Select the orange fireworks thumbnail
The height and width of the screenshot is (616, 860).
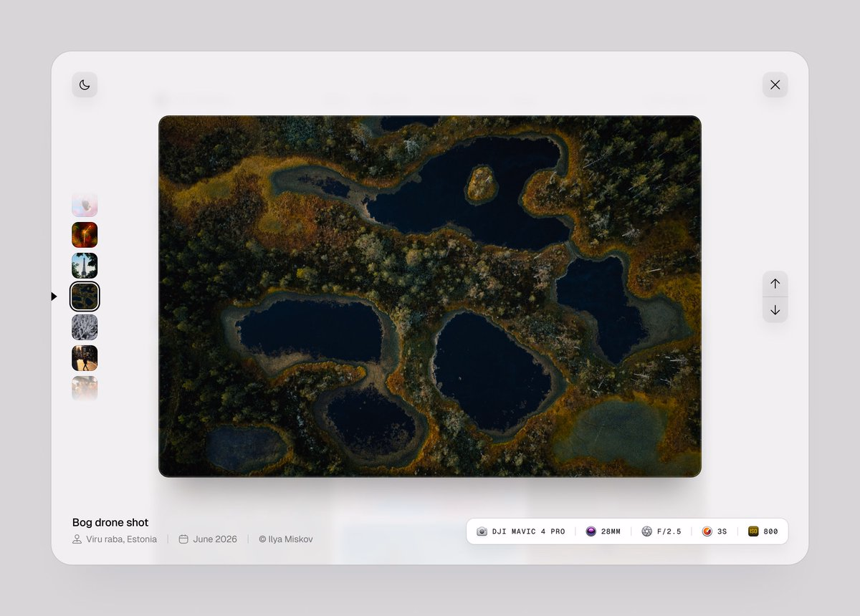pos(85,235)
